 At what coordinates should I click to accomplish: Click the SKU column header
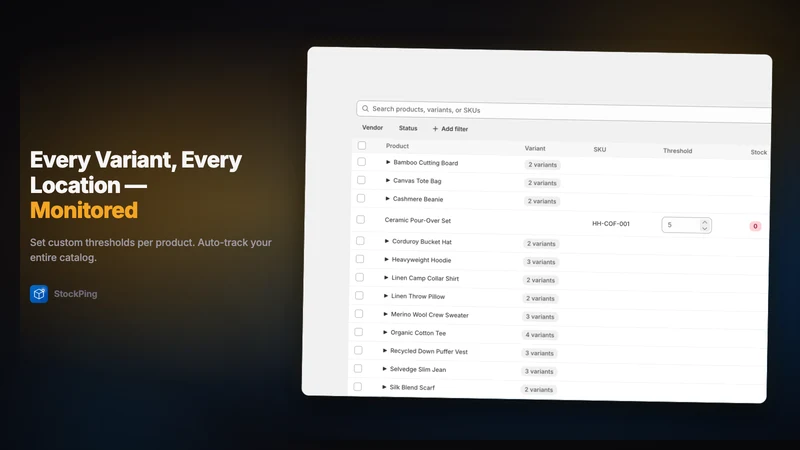click(x=599, y=149)
